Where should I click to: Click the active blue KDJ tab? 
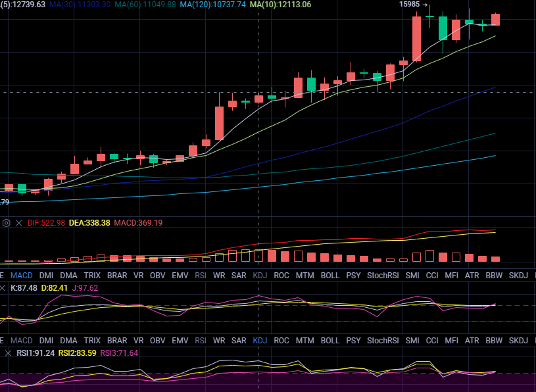coord(260,341)
